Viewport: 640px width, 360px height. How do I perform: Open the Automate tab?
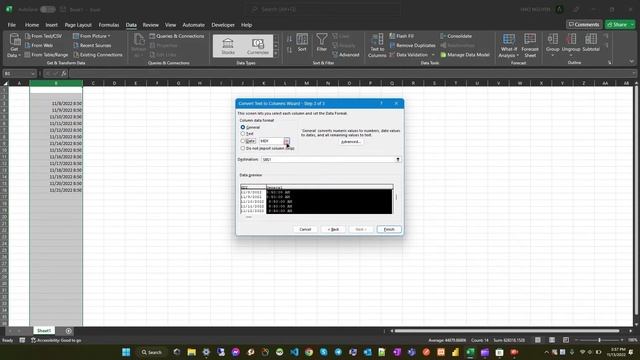[193, 25]
